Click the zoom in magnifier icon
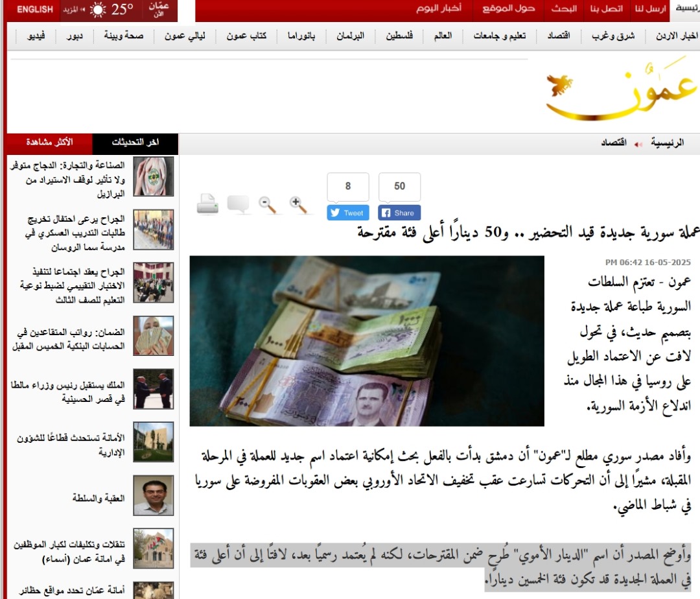 click(x=299, y=204)
